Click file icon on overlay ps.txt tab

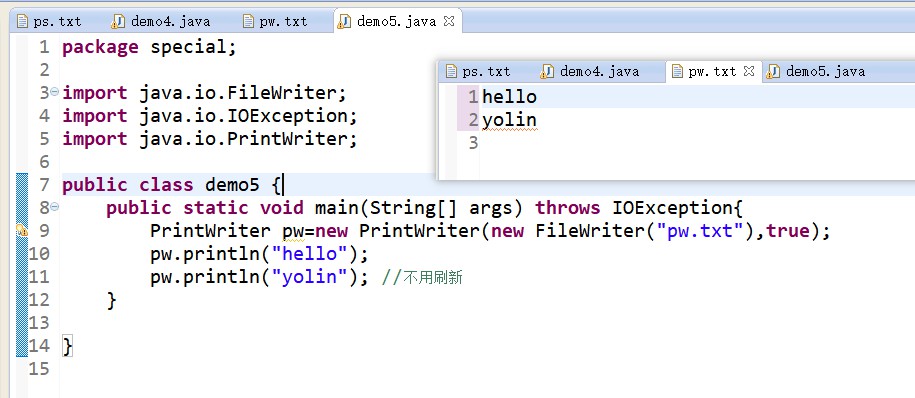pyautogui.click(x=451, y=72)
